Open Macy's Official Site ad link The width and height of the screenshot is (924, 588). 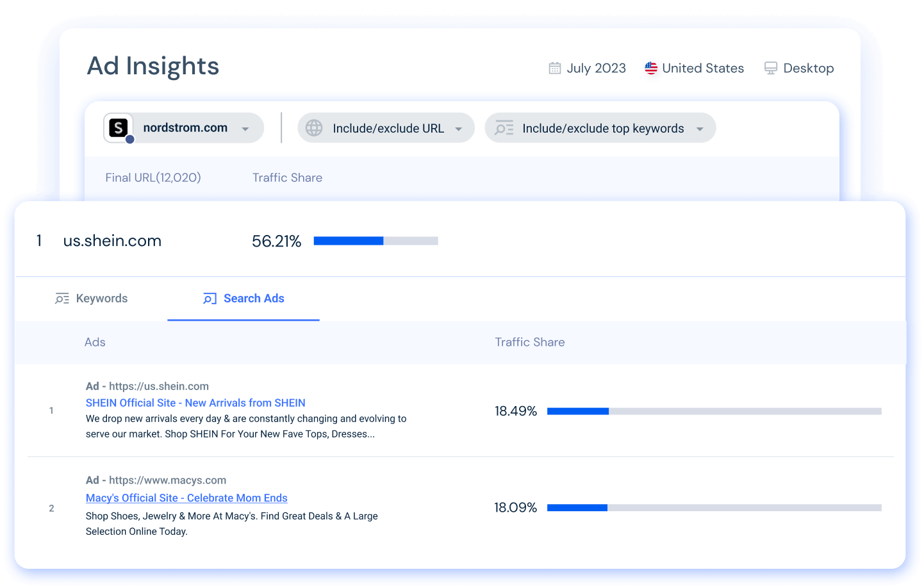[x=186, y=498]
